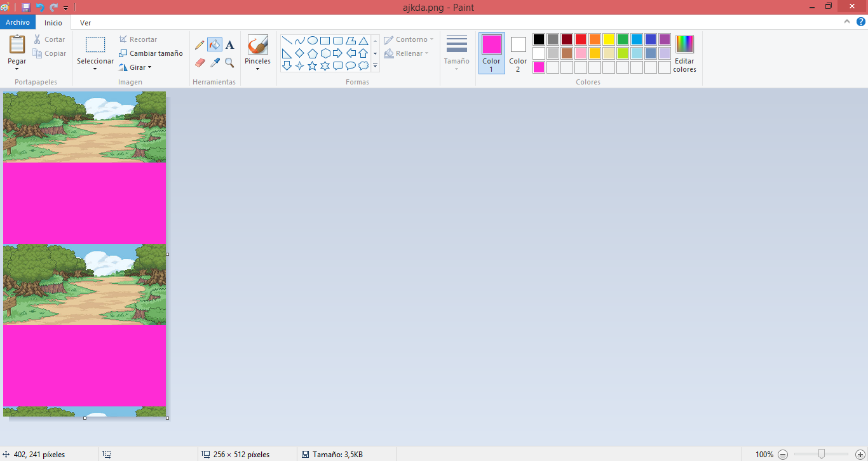Switch to the Ver tab

(85, 23)
